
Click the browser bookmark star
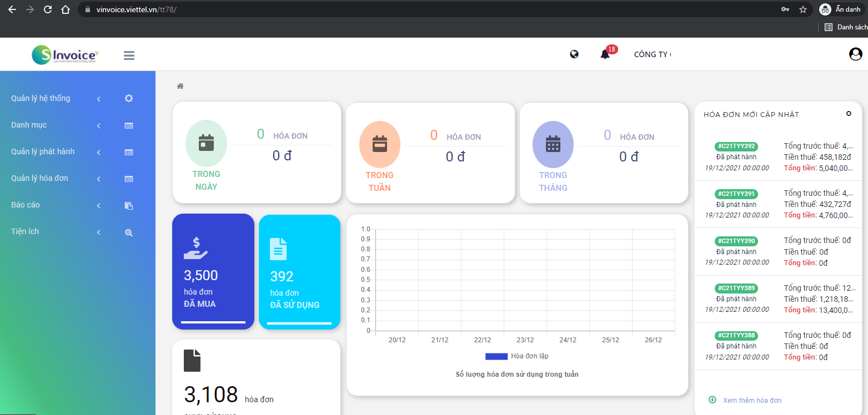coord(802,9)
